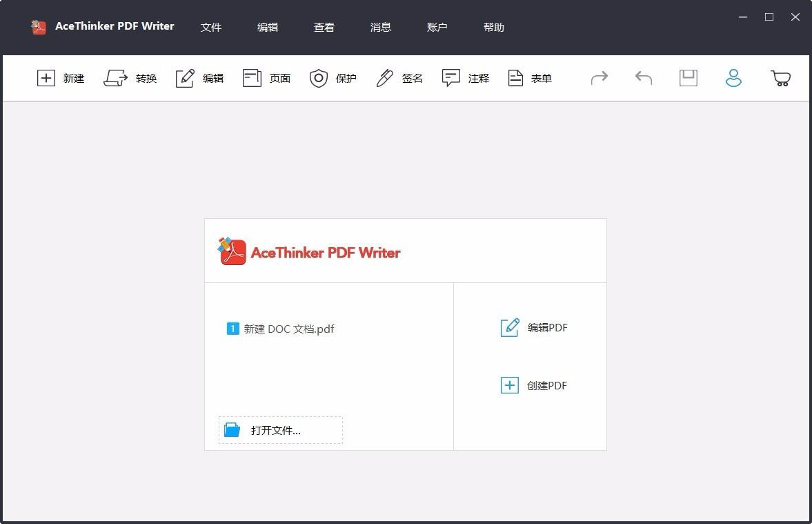The width and height of the screenshot is (812, 524).
Task: Open the 文件 menu
Action: [211, 27]
